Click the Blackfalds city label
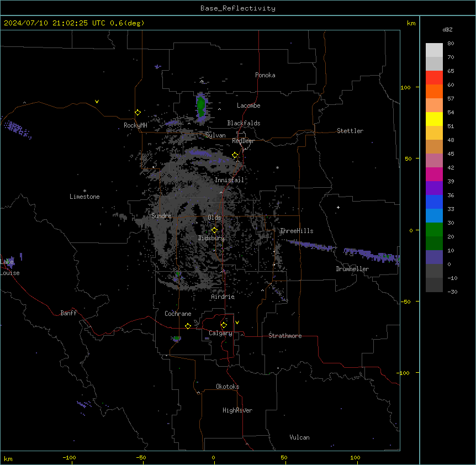The height and width of the screenshot is (465, 476). 244,123
